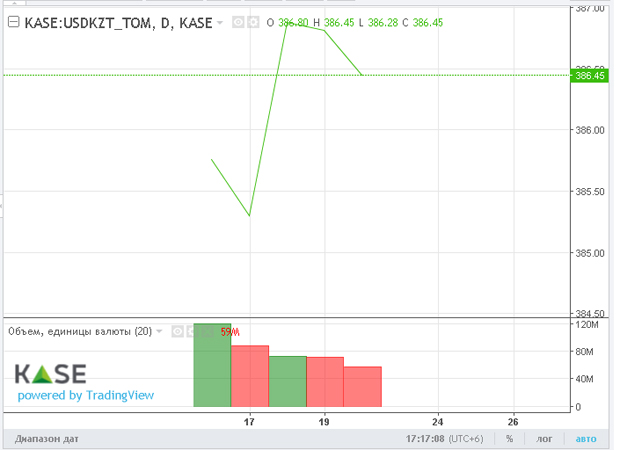Follow the powered by TradingView link

coord(85,395)
